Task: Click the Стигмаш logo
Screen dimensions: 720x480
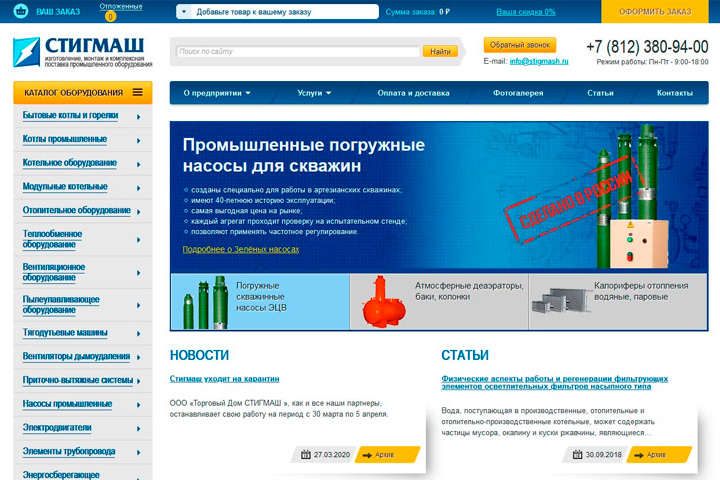Action: [83, 52]
